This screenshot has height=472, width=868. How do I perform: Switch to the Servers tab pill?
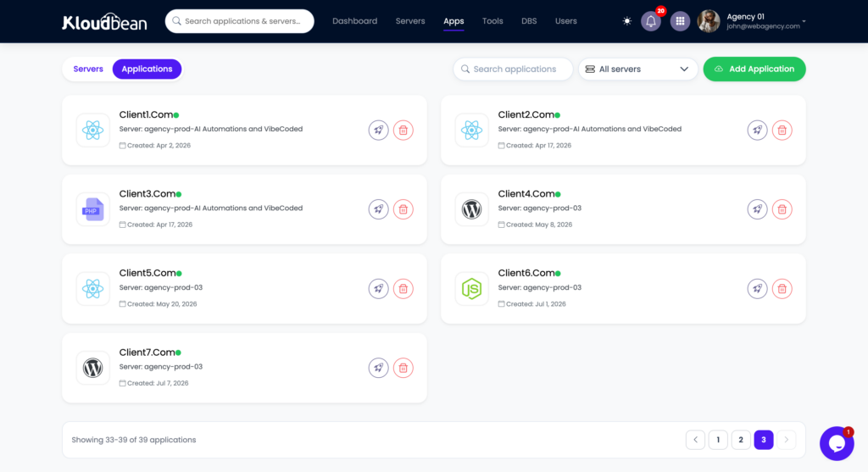88,69
